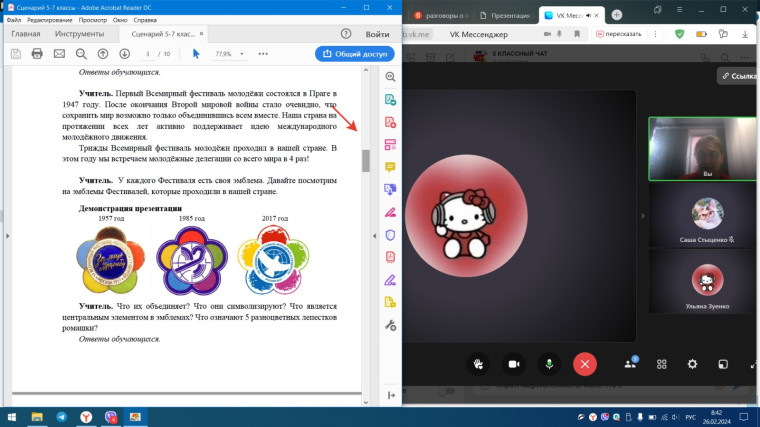This screenshot has width=760, height=427.
Task: Open the Редактирование menu
Action: [49, 20]
